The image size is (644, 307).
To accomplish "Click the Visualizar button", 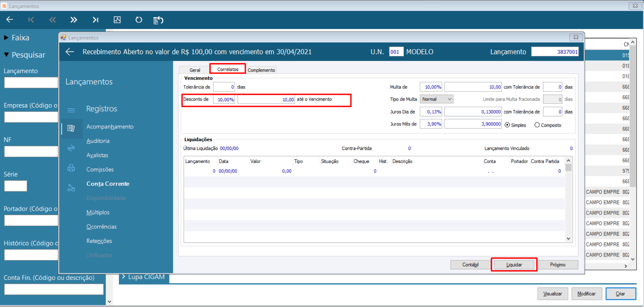I will (553, 294).
